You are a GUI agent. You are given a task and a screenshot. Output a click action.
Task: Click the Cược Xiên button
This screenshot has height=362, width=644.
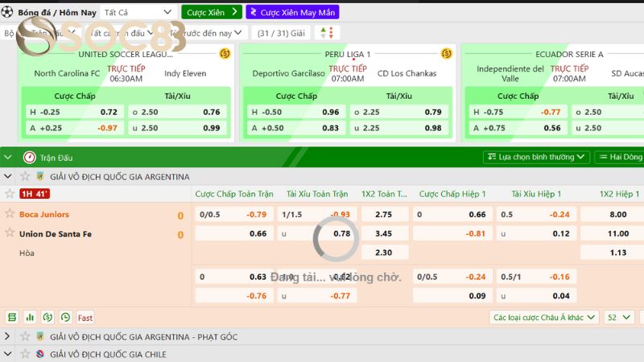(212, 12)
